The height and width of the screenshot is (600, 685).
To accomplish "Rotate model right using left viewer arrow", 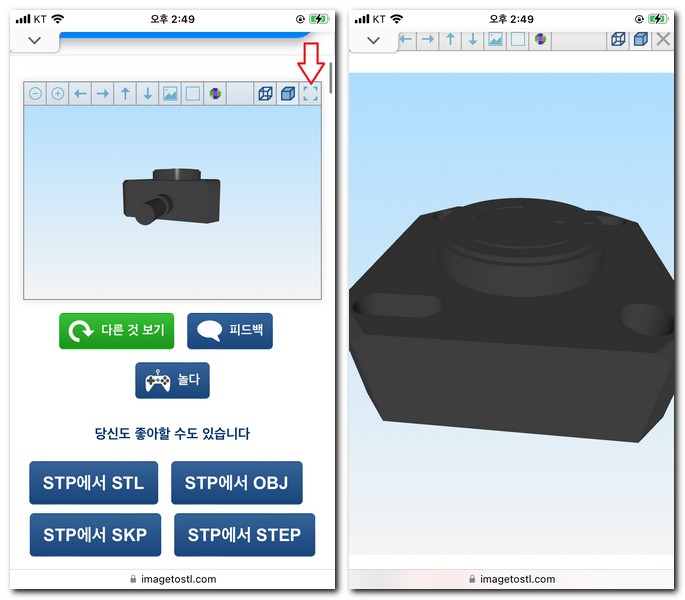I will [x=102, y=94].
